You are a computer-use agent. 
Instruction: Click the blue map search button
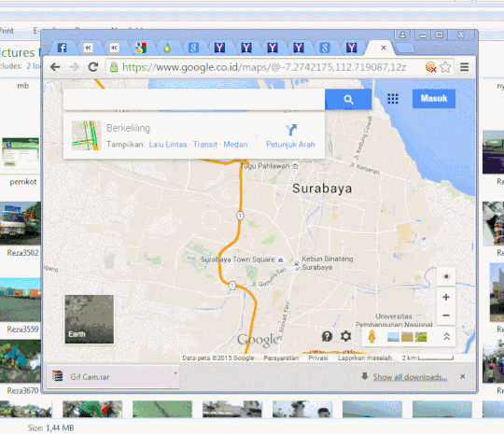click(348, 99)
